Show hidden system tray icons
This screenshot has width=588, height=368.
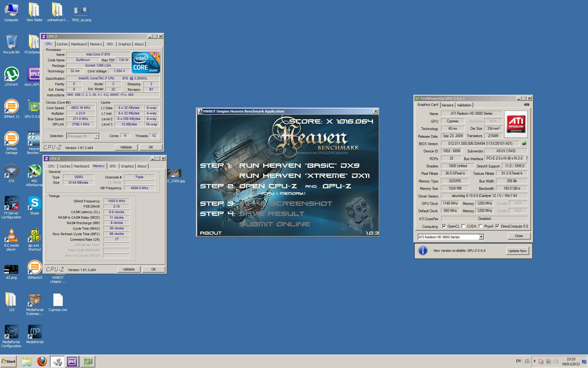tap(534, 361)
